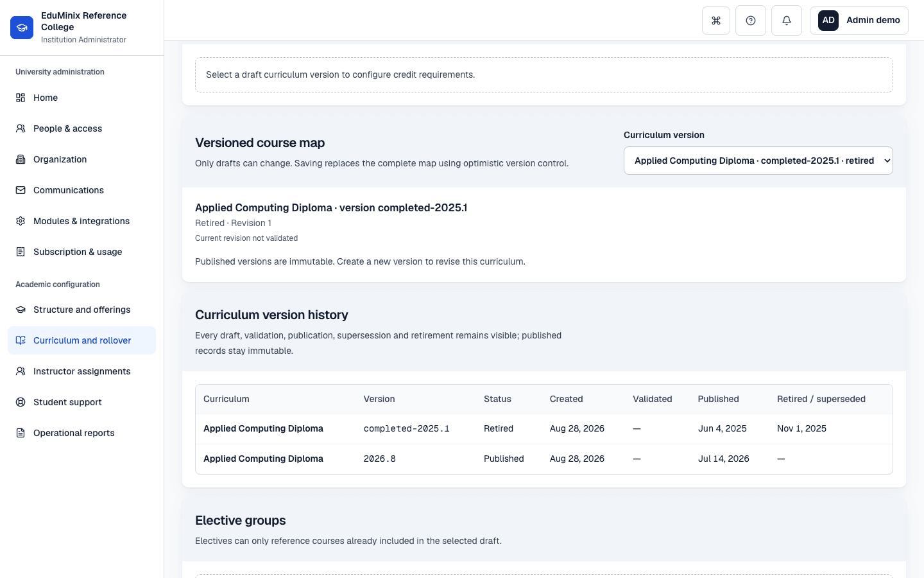The height and width of the screenshot is (578, 924).
Task: Click Applied Computing Diploma in Published row
Action: tap(263, 459)
